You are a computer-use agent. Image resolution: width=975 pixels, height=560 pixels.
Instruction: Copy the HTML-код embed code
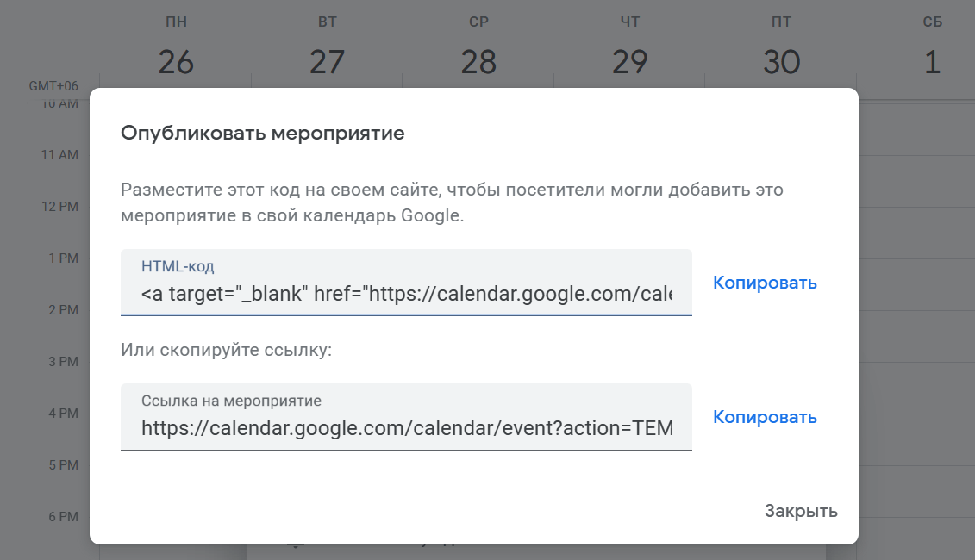[x=764, y=283]
